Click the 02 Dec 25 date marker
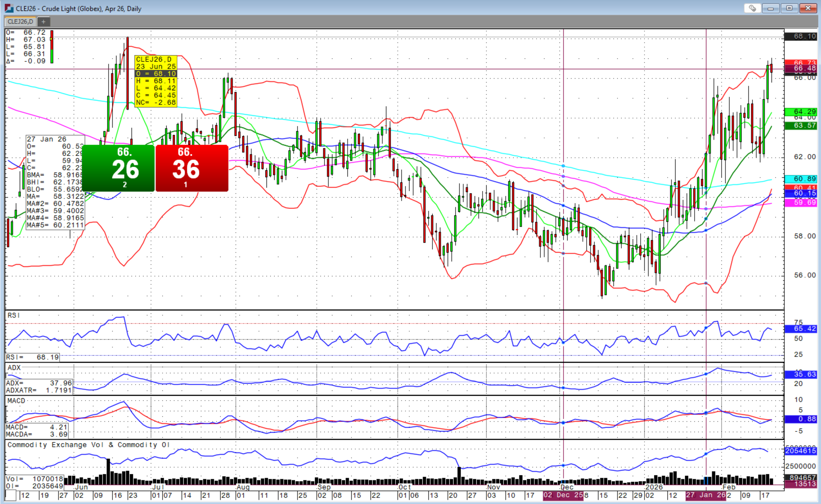 [563, 495]
